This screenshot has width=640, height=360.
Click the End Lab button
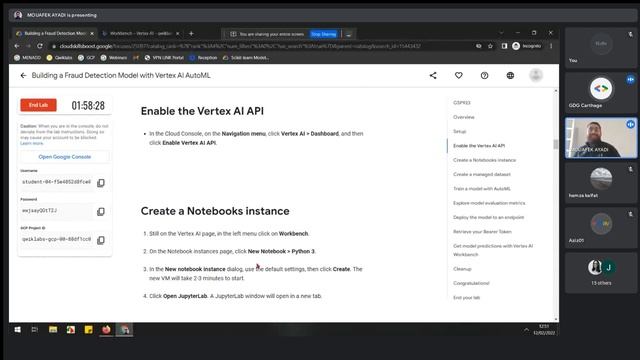point(38,105)
